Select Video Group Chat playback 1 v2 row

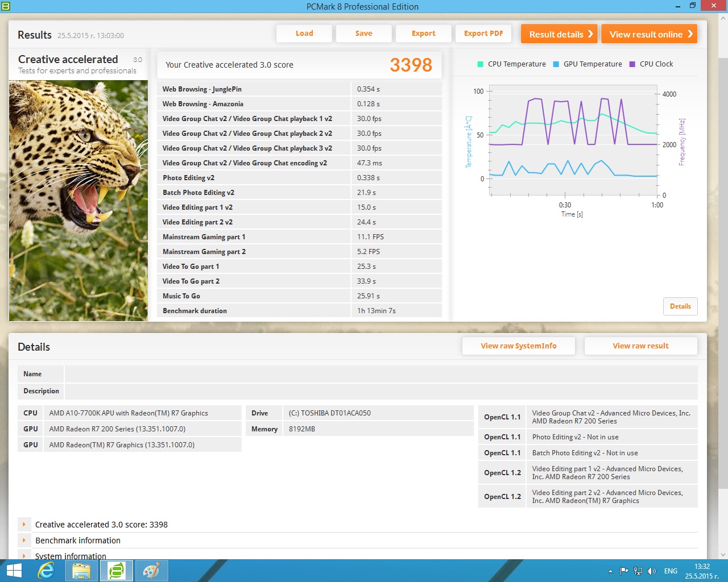click(x=299, y=119)
